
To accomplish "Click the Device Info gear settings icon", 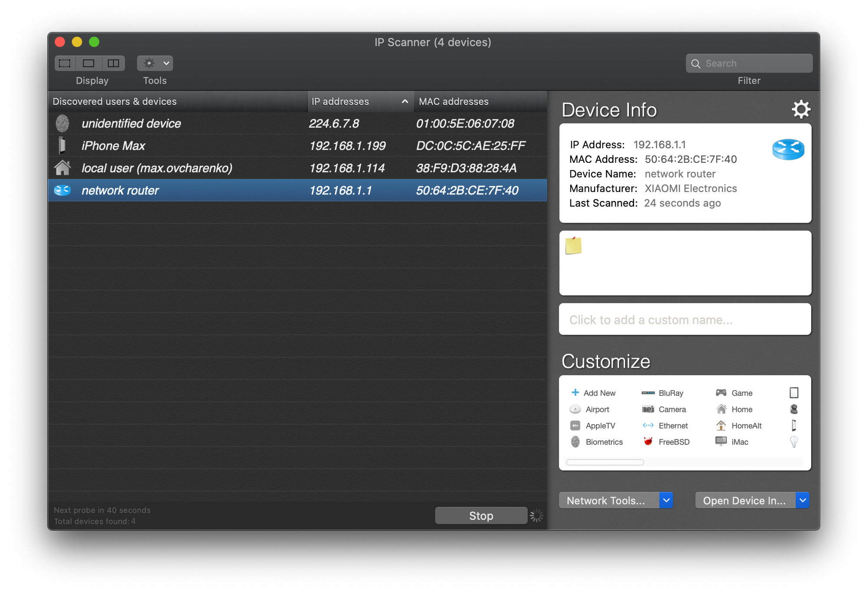I will point(801,109).
